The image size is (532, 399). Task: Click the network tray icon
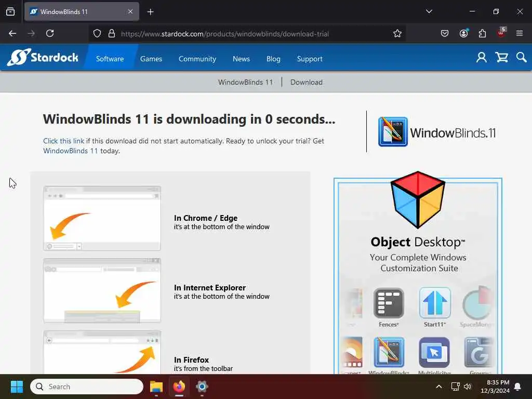pos(455,387)
